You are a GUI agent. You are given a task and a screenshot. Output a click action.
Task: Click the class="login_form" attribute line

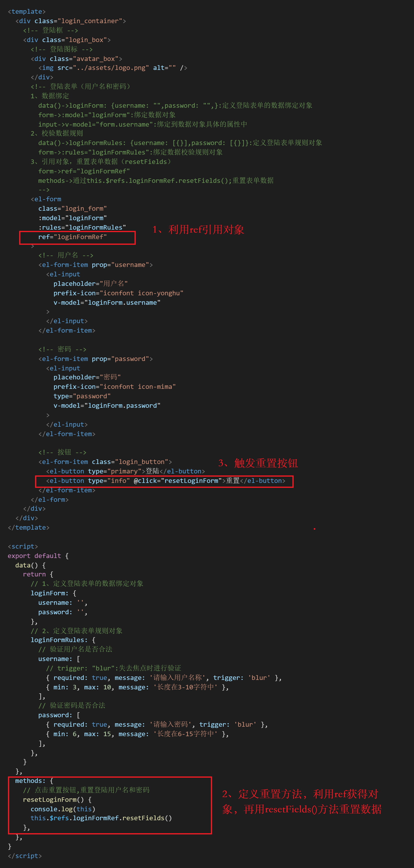[x=72, y=208]
